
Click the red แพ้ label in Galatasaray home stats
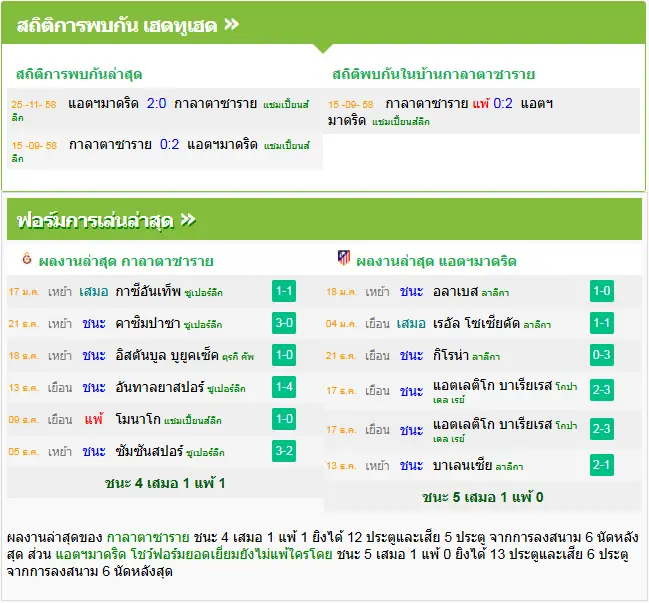coord(481,103)
